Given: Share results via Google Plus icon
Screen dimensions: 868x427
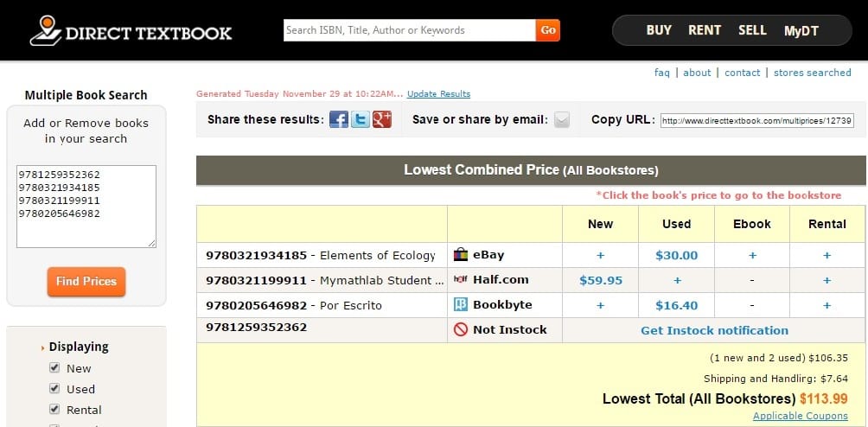Looking at the screenshot, I should click(x=382, y=119).
